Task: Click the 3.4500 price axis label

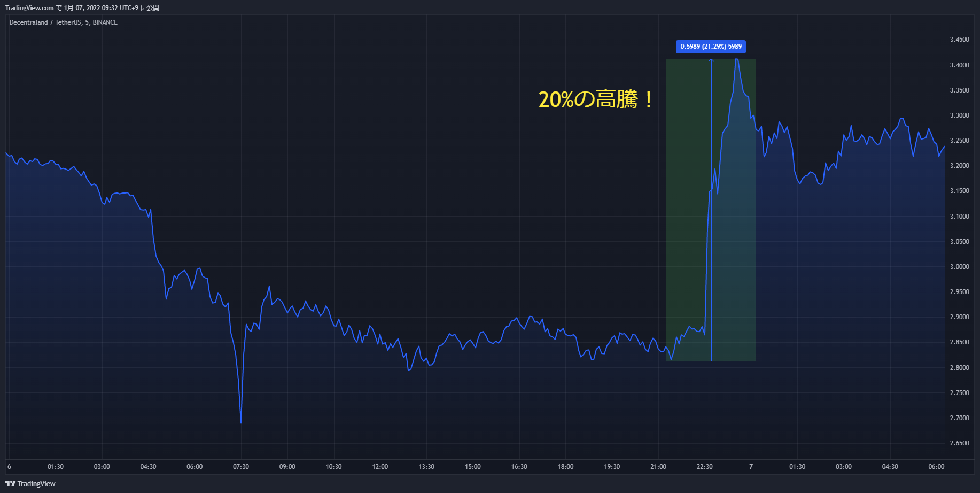Action: (959, 40)
